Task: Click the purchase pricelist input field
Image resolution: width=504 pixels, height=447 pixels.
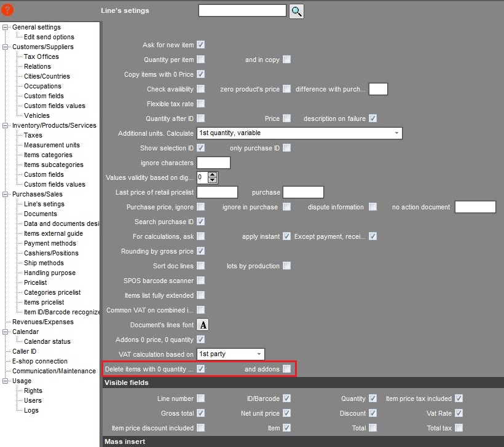Action: coord(303,192)
